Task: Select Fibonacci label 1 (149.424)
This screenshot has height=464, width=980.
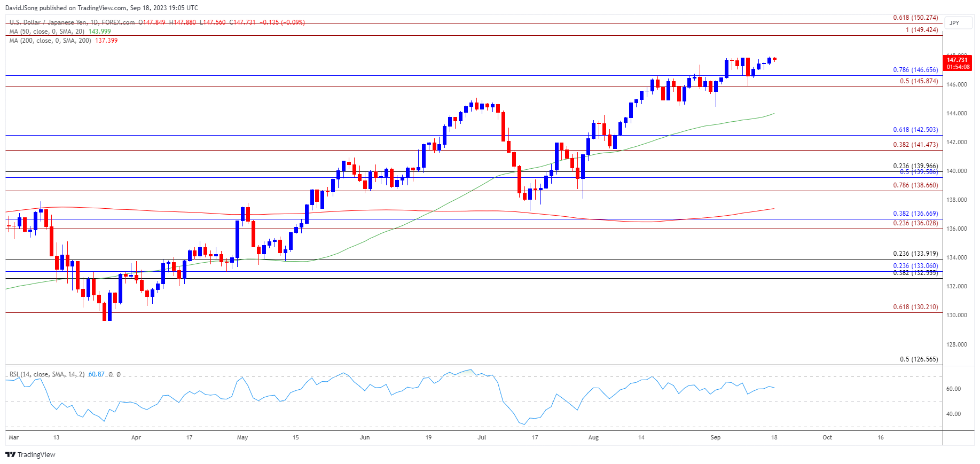Action: coord(922,30)
